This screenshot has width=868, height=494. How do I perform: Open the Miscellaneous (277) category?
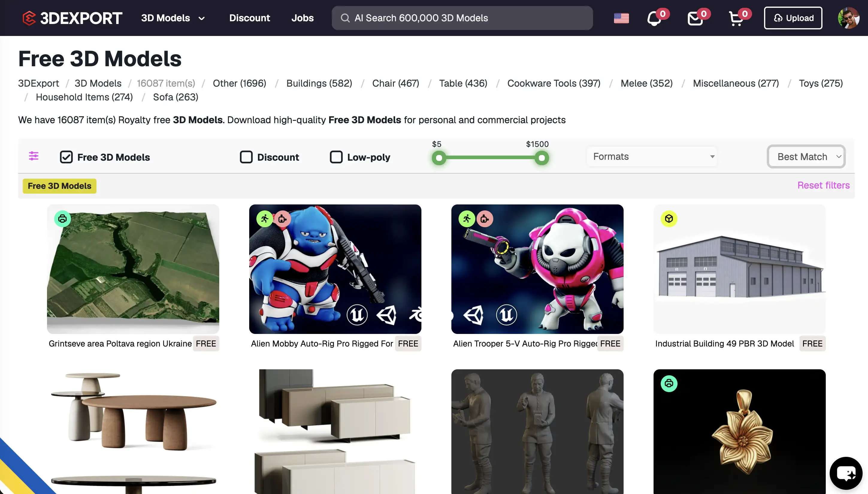pyautogui.click(x=736, y=83)
